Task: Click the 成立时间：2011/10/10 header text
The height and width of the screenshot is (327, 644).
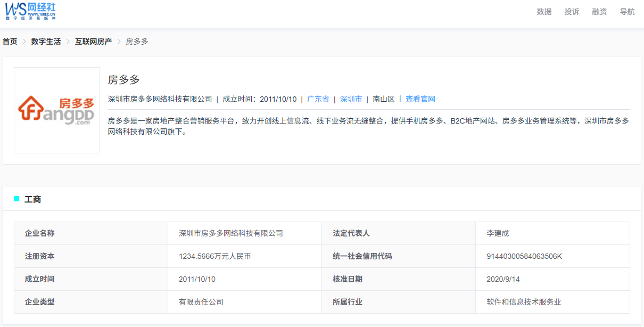Action: 259,99
